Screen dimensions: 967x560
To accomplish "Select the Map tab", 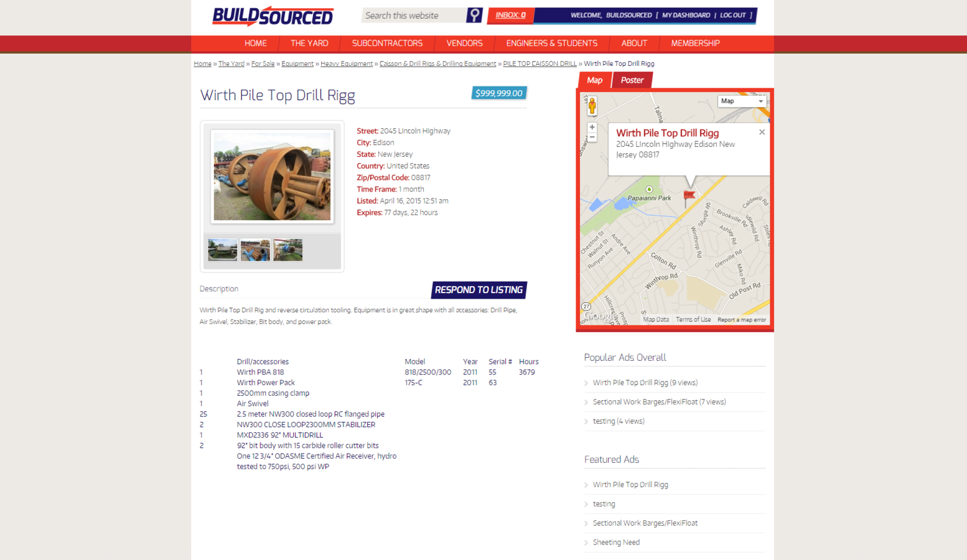I will (x=594, y=80).
